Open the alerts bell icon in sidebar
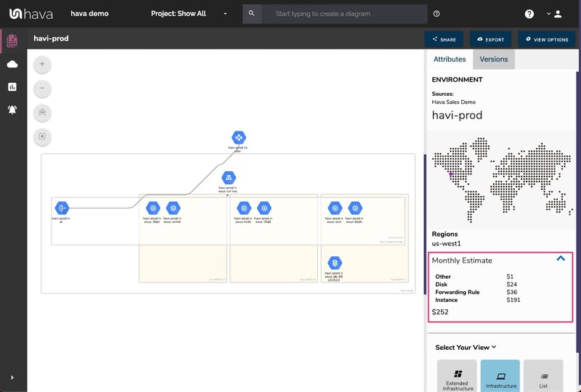 click(x=12, y=110)
